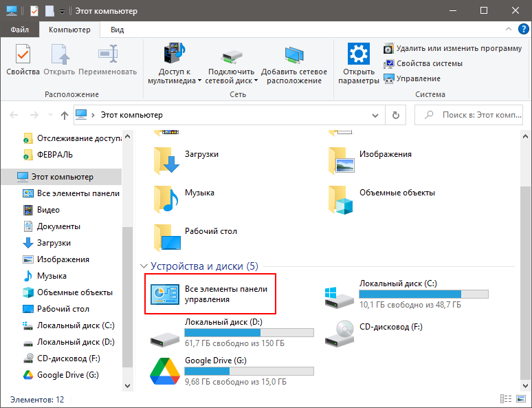This screenshot has width=532, height=408.
Task: Select Google Drive (G:) in sidebar
Action: 60,375
